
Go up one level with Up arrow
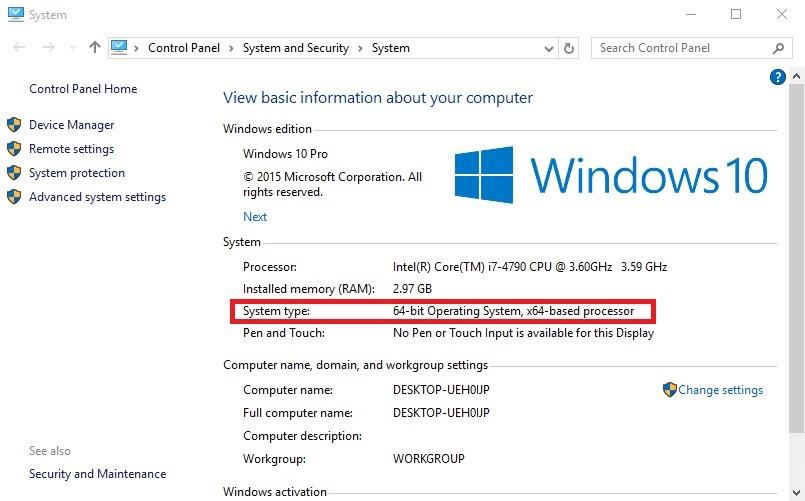[x=94, y=48]
